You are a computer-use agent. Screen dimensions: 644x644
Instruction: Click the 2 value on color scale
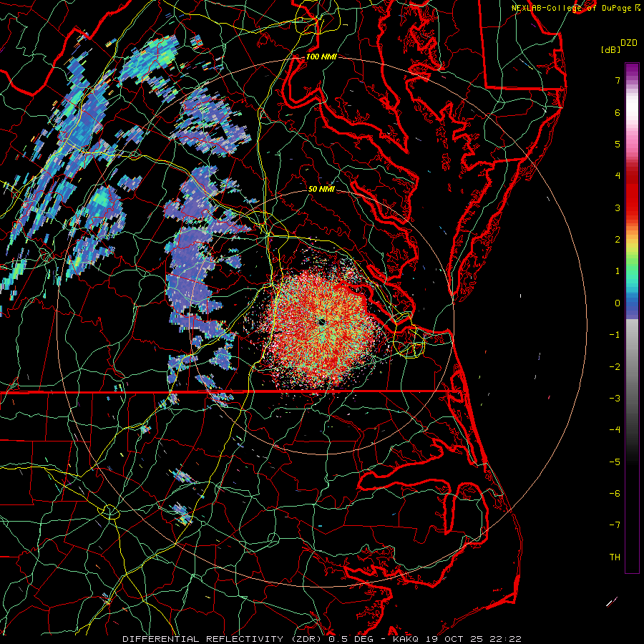coord(618,240)
